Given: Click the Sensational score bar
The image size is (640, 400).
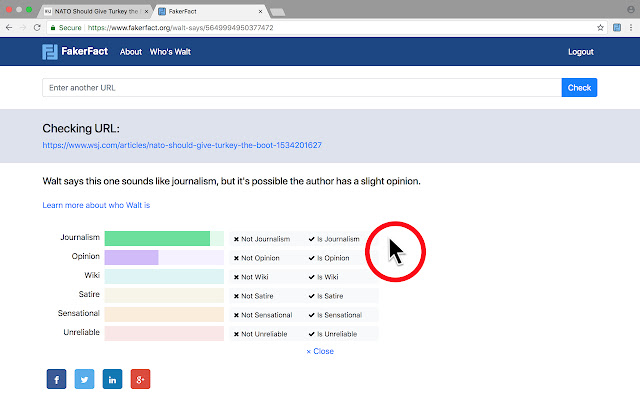Looking at the screenshot, I should coord(164,314).
